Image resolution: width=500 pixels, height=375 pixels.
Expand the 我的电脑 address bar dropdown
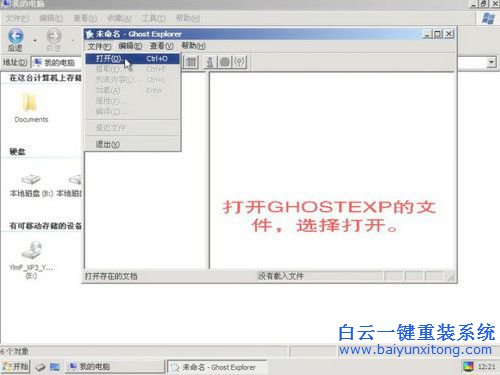tap(491, 62)
